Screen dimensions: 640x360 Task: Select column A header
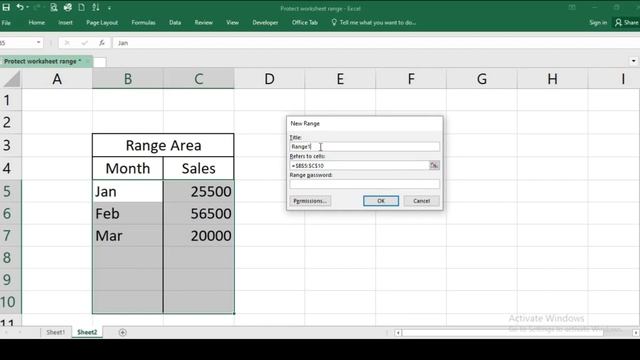(x=57, y=79)
